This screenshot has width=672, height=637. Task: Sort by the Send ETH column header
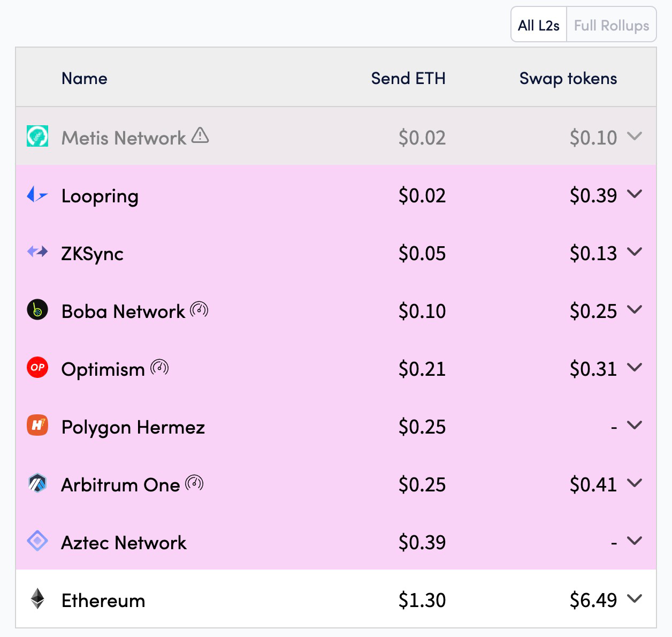pyautogui.click(x=408, y=78)
